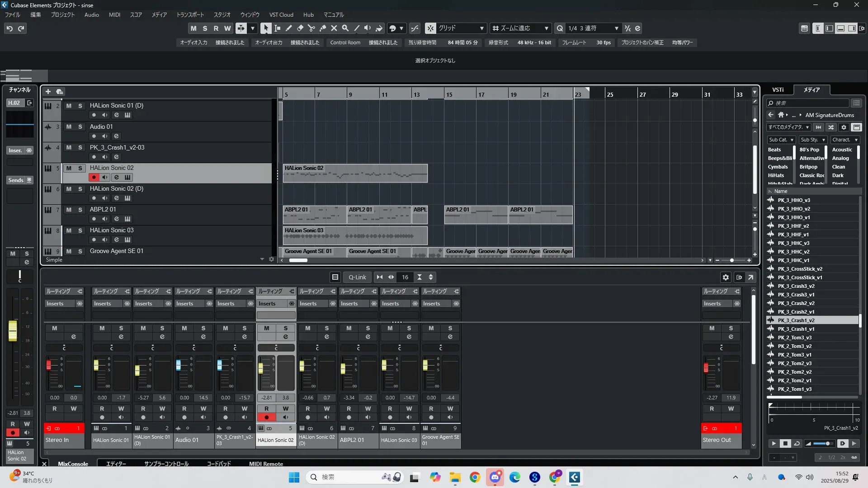Click the Q-Link button in MixConsole
Viewport: 868px width, 488px height.
coord(357,277)
